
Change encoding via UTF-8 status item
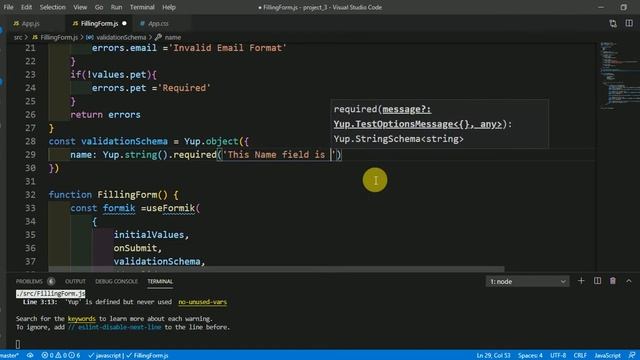558,356
